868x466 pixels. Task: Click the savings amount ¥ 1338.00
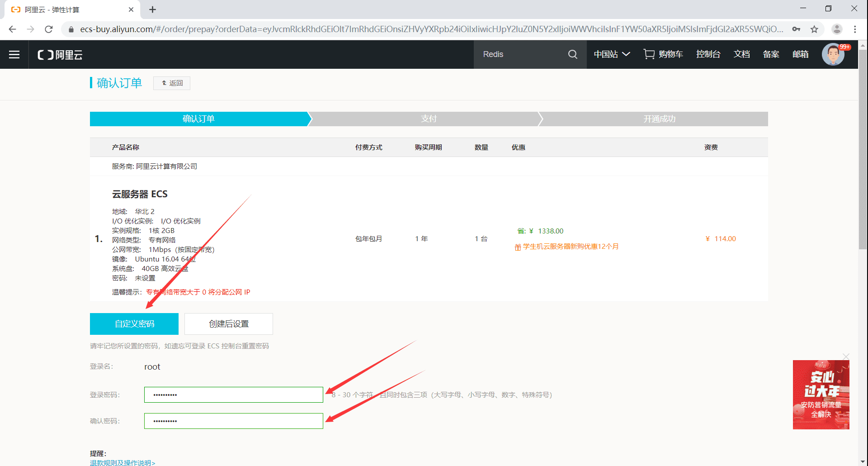(x=546, y=231)
